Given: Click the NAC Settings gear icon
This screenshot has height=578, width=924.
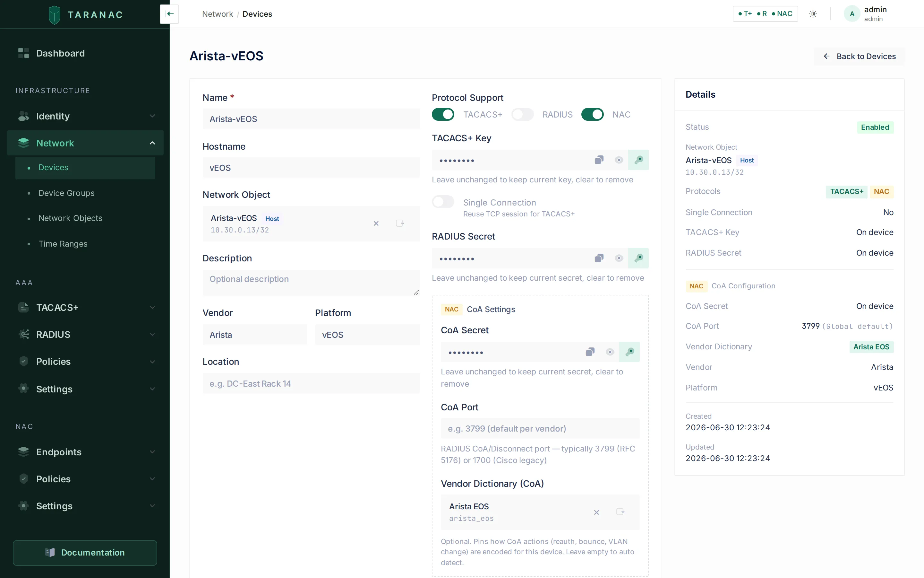Looking at the screenshot, I should coord(23,506).
